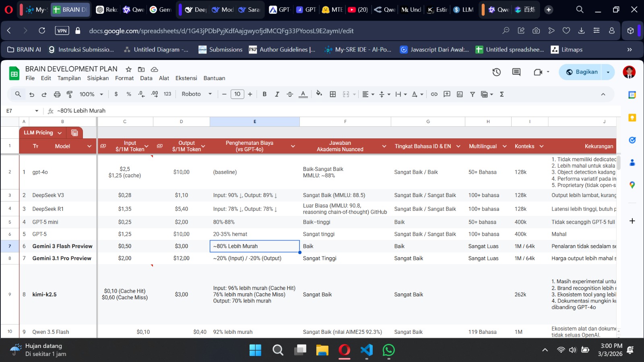Open version history clock icon
The height and width of the screenshot is (362, 644).
coord(497,72)
